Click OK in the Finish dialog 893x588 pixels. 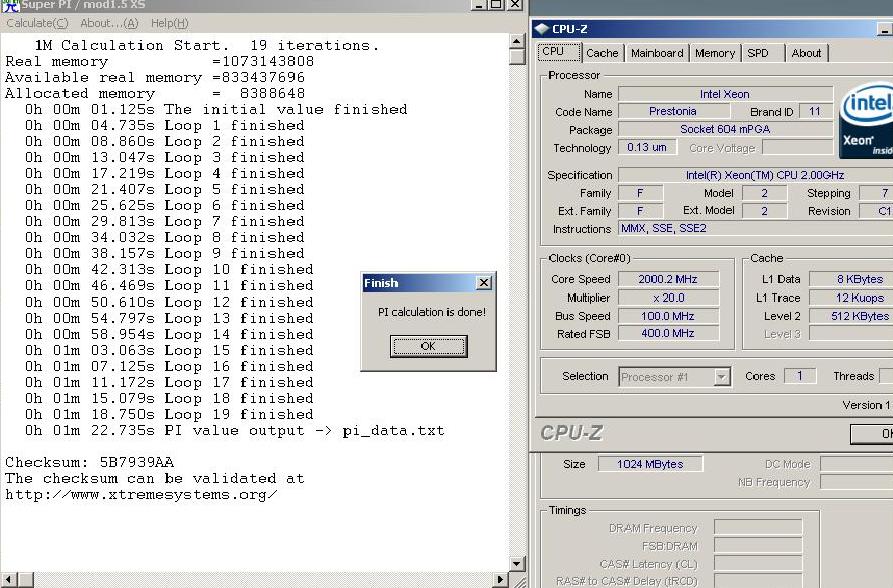pos(428,346)
